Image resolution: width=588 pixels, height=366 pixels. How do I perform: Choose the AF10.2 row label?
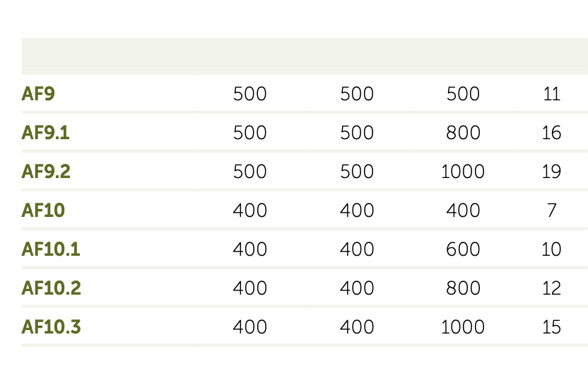coord(52,288)
